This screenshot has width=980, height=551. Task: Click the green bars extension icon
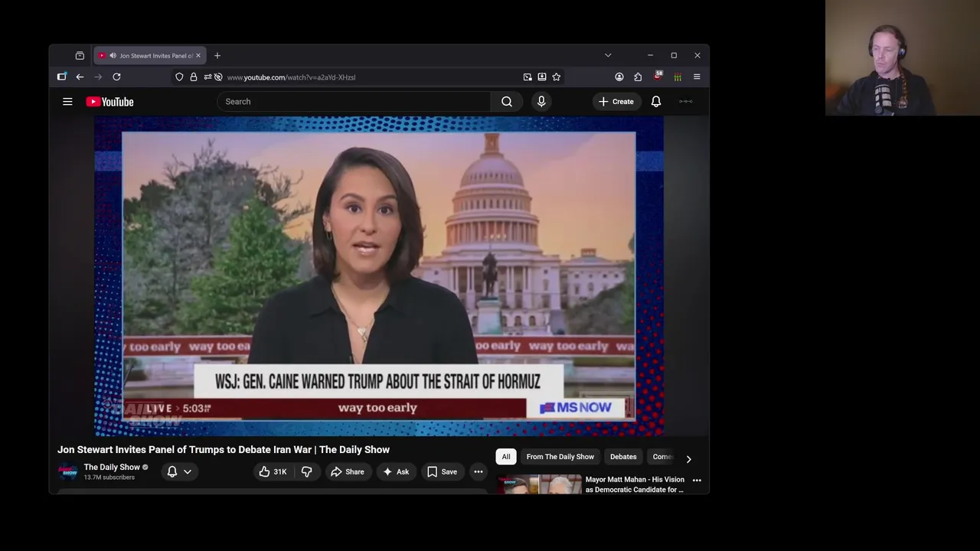tap(678, 77)
